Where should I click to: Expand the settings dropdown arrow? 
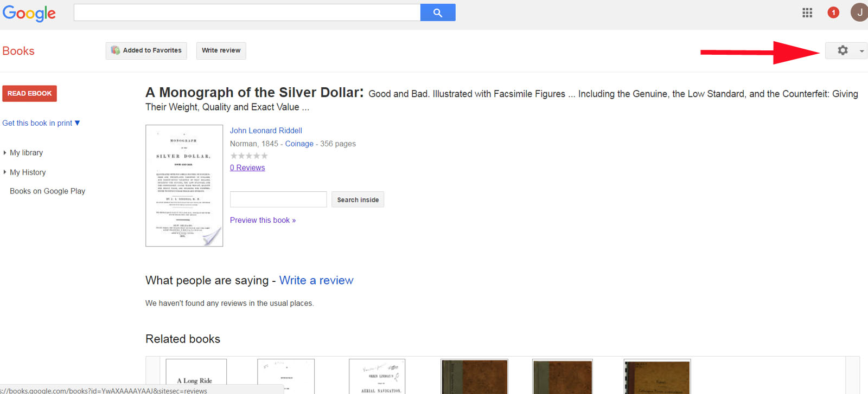[861, 51]
